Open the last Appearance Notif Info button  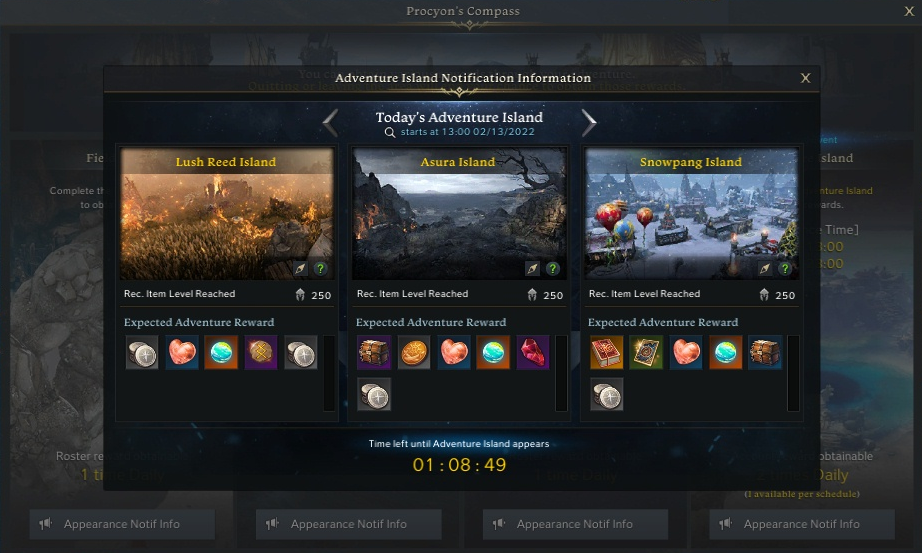[x=802, y=524]
